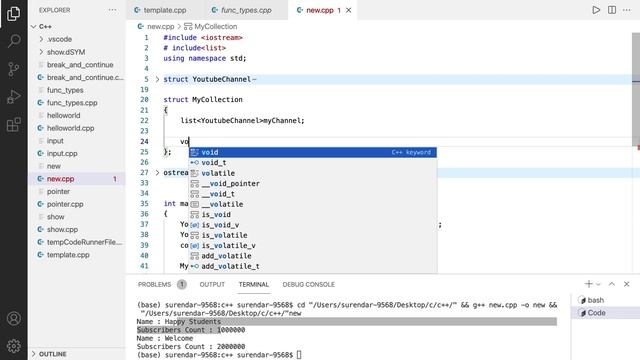
Task: Open new.cpp in Explorer
Action: 77,179
